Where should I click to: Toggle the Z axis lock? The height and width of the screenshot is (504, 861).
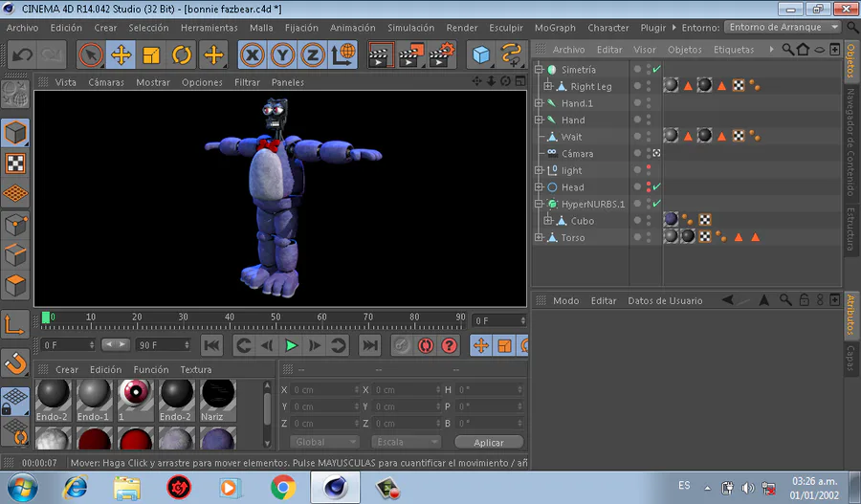pos(311,55)
